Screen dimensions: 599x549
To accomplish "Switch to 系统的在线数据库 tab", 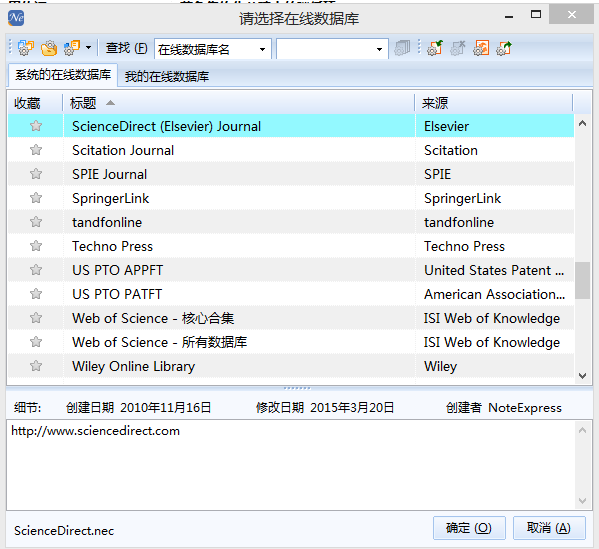I will click(x=63, y=75).
